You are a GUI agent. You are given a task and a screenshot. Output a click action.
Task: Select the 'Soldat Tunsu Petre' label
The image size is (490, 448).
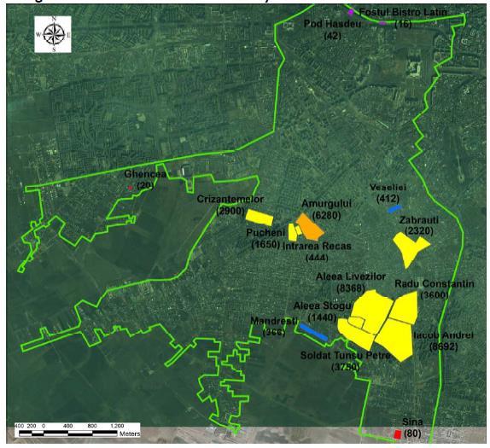(x=346, y=356)
